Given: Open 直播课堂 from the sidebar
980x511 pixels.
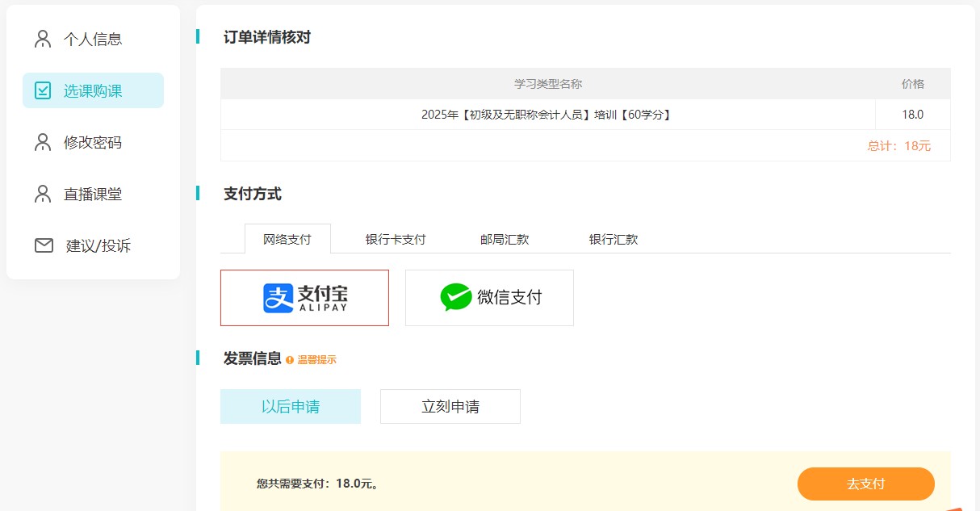Looking at the screenshot, I should point(93,194).
